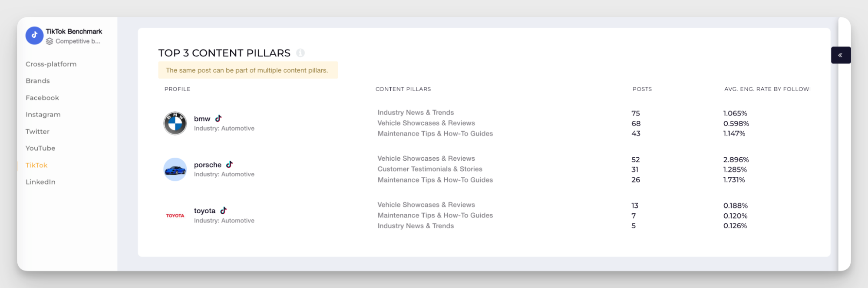Click the bmw profile name

coord(202,119)
